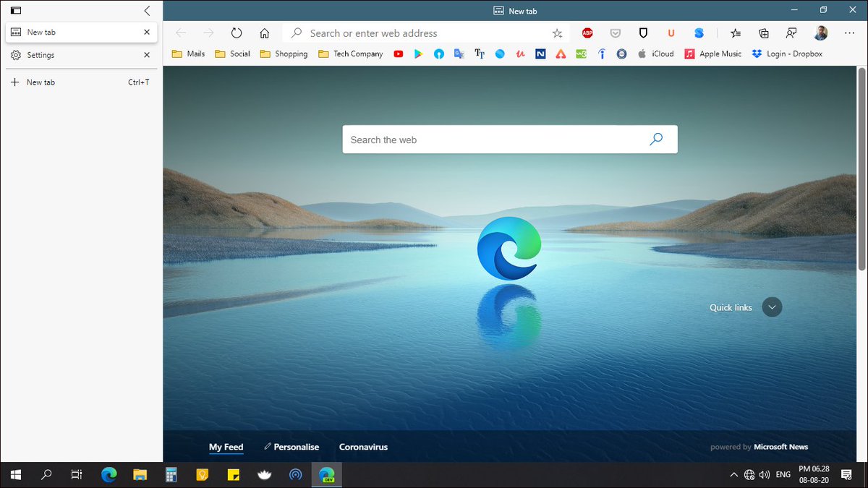
Task: Click the forward navigation arrow
Action: click(x=208, y=33)
